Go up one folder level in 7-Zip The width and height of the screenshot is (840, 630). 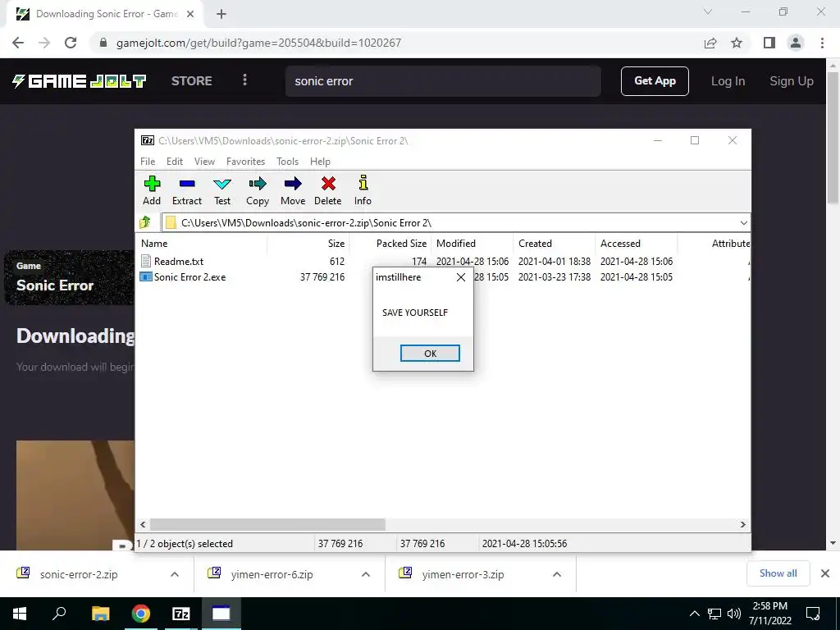pos(145,222)
